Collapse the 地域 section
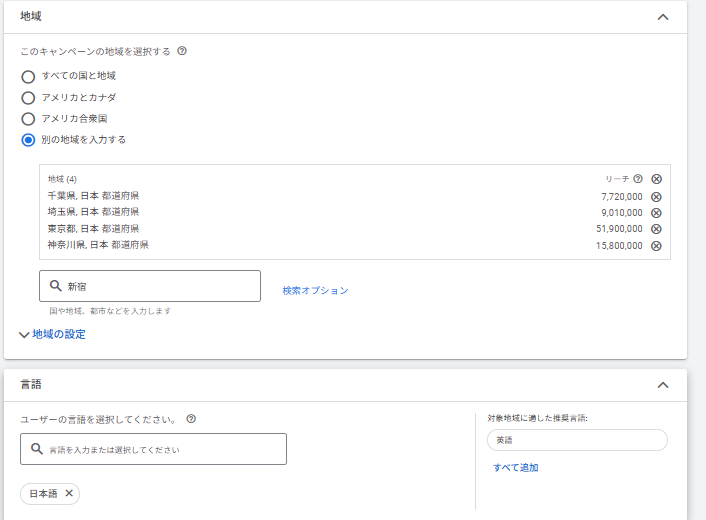The width and height of the screenshot is (706, 520). [662, 17]
